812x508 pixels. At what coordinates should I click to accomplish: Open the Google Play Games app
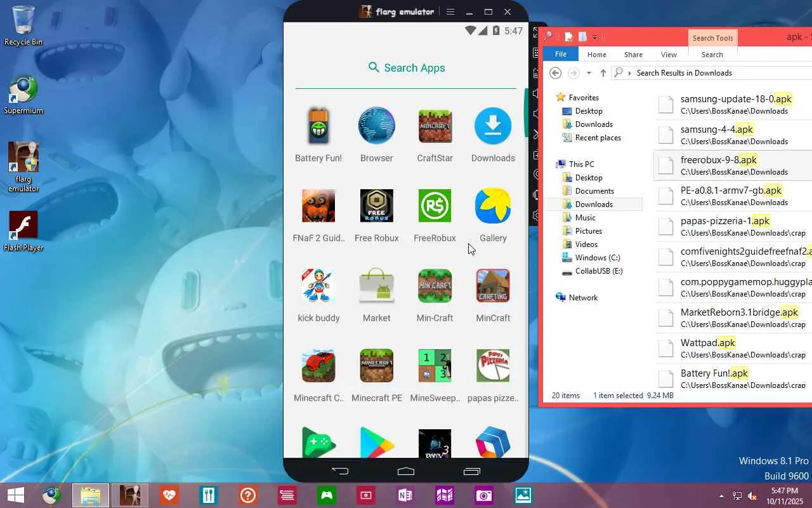coord(318,443)
